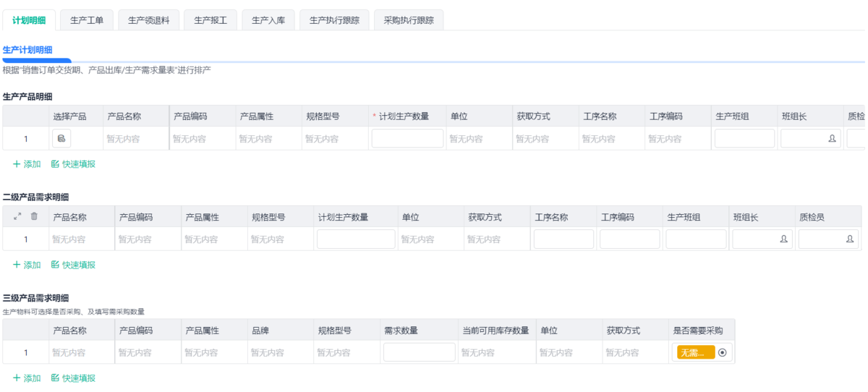Image resolution: width=868 pixels, height=392 pixels.
Task: Click 暂无内容 under 品牌 in 三级产品需求明细
Action: (x=268, y=353)
